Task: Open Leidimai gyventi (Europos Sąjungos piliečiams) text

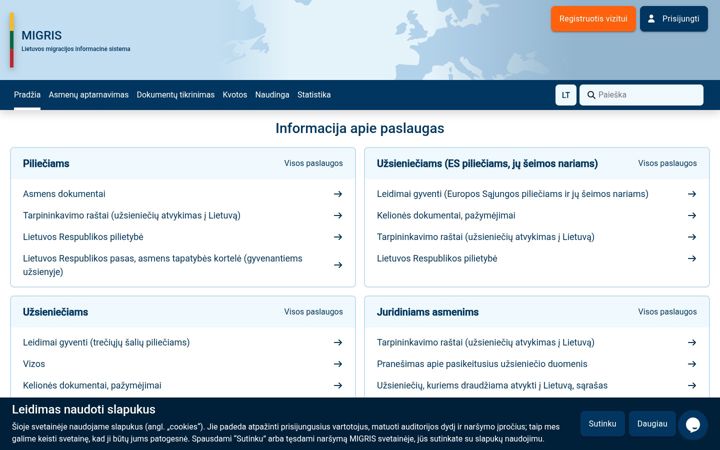Action: (513, 194)
